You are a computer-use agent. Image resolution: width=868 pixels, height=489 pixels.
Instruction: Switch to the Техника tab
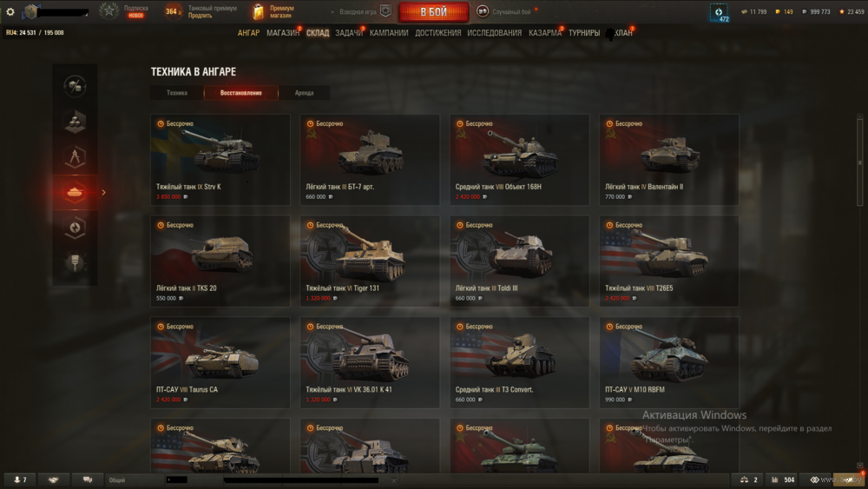[x=177, y=93]
